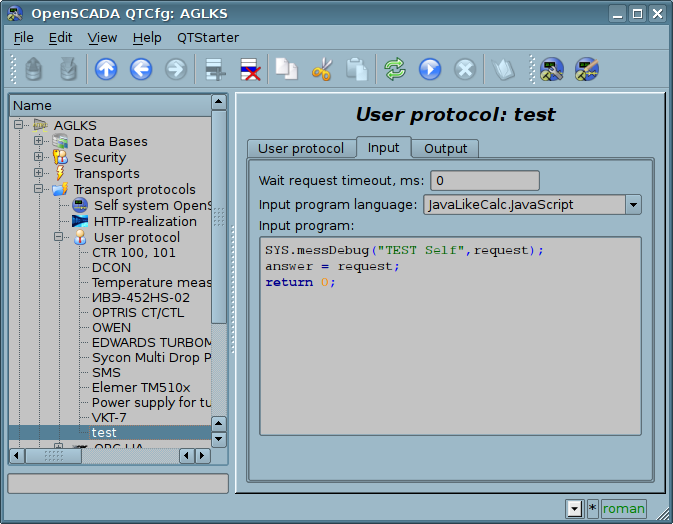The height and width of the screenshot is (524, 673).
Task: Collapse the Transport protocols node
Action: pyautogui.click(x=38, y=188)
